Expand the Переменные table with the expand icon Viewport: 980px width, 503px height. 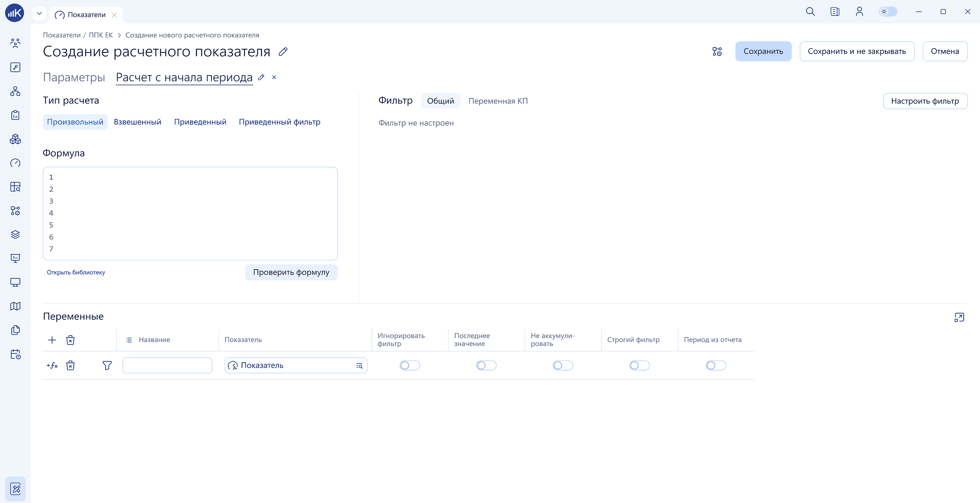959,317
